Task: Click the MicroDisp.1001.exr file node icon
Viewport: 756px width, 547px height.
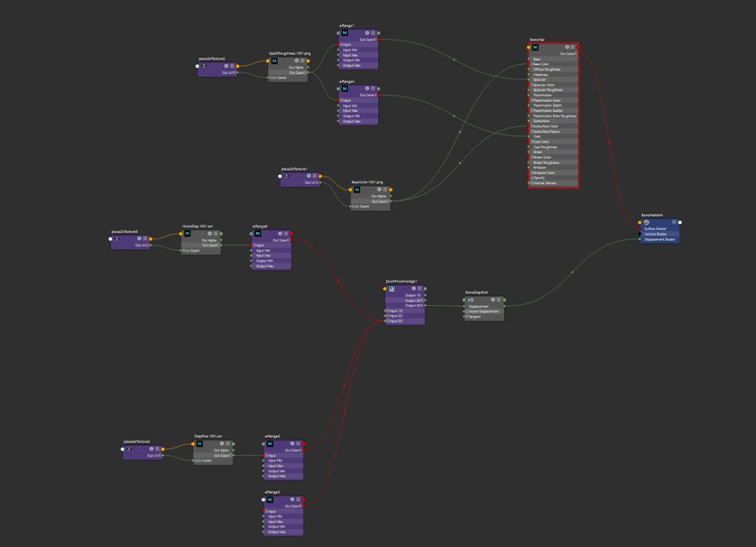Action: (x=187, y=233)
